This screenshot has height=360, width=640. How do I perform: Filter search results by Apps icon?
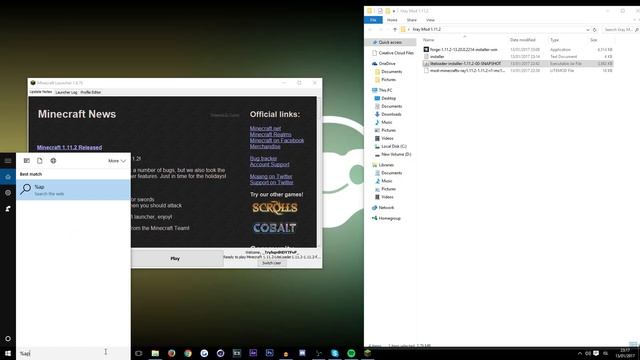(27, 161)
